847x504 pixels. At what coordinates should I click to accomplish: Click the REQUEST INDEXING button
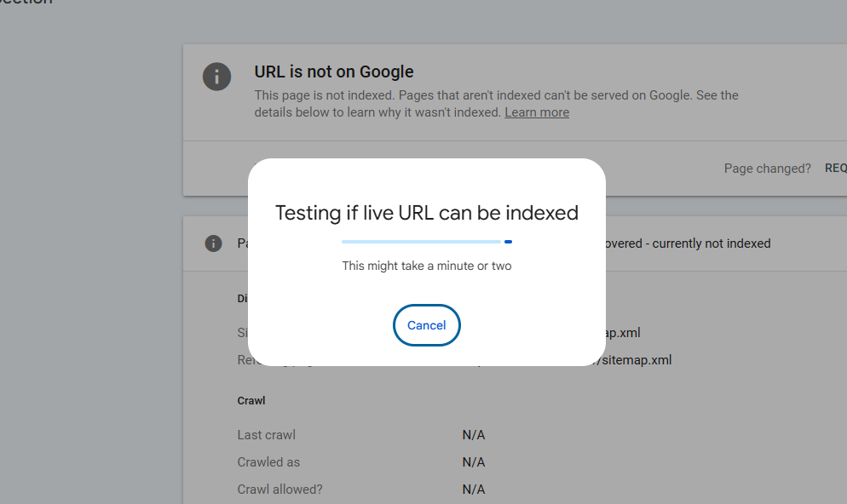[x=836, y=167]
